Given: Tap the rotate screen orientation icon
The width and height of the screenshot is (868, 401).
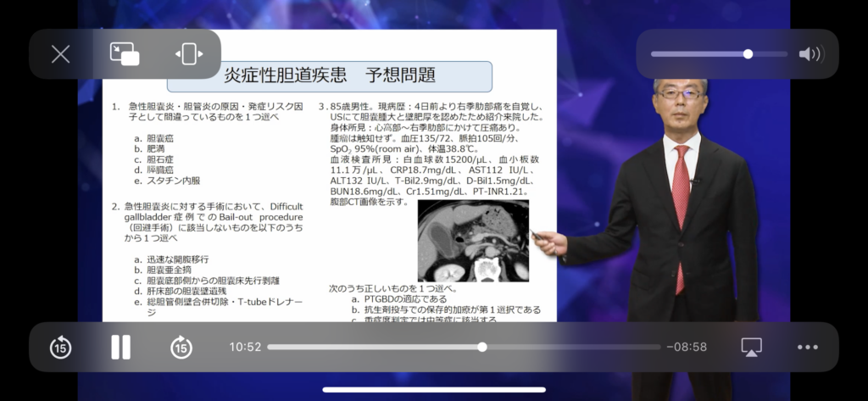Looking at the screenshot, I should tap(189, 54).
